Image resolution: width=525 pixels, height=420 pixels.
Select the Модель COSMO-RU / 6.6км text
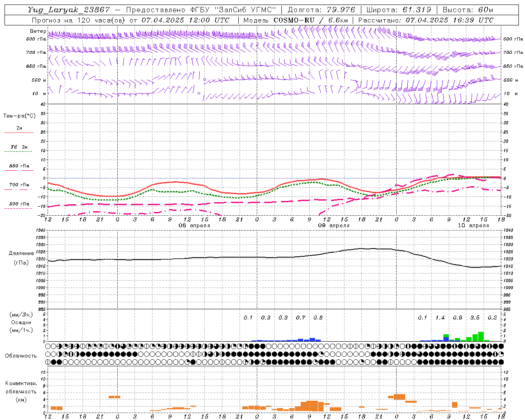295,20
